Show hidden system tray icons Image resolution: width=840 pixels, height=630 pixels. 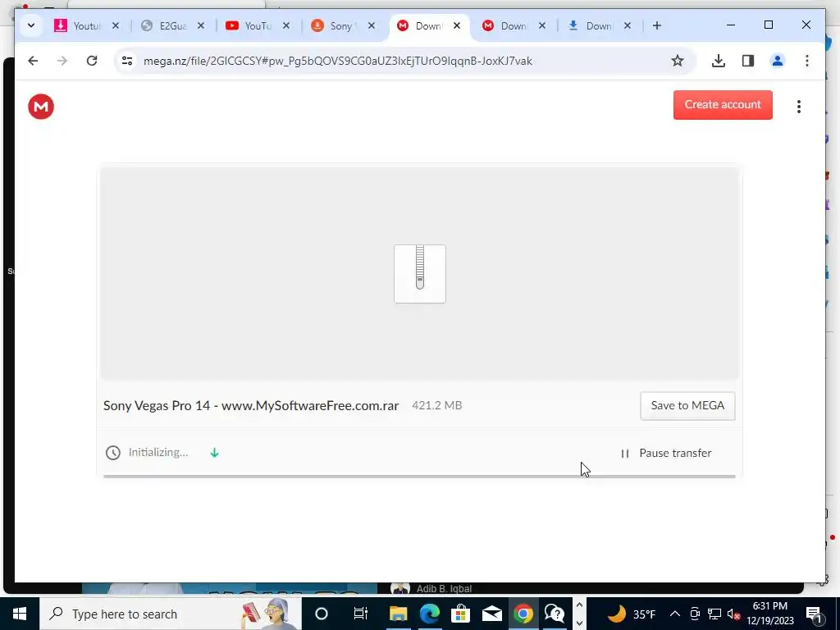675,614
